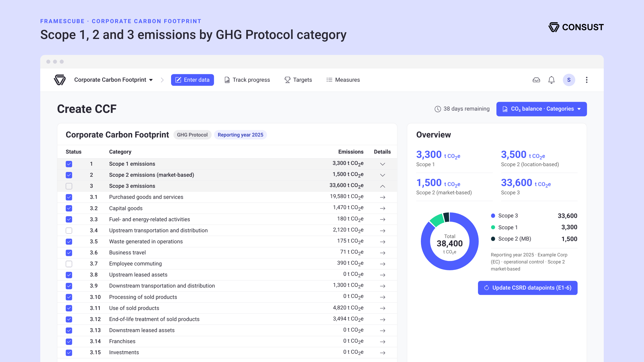The width and height of the screenshot is (644, 362).
Task: Click the Scope 3 blue legend dot
Action: tap(493, 216)
